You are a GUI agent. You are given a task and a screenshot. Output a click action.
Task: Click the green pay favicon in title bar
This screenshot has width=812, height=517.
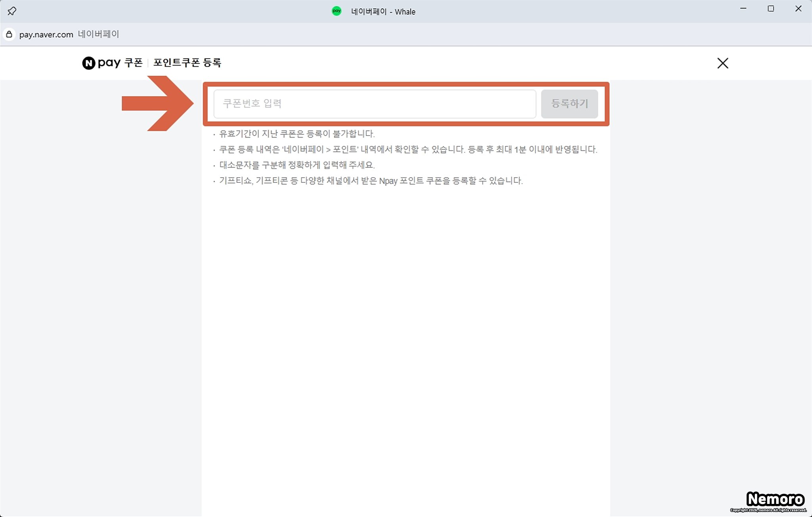(336, 11)
